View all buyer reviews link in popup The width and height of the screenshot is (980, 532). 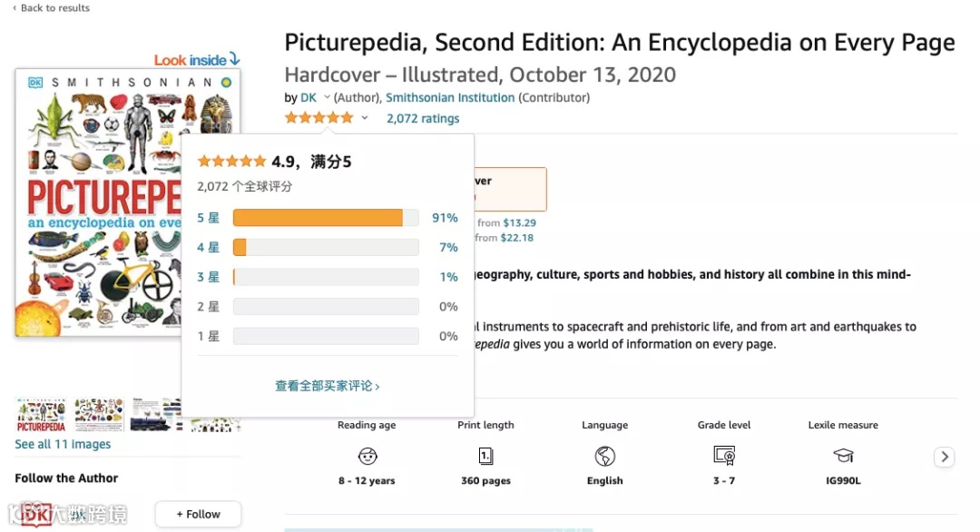coord(328,386)
